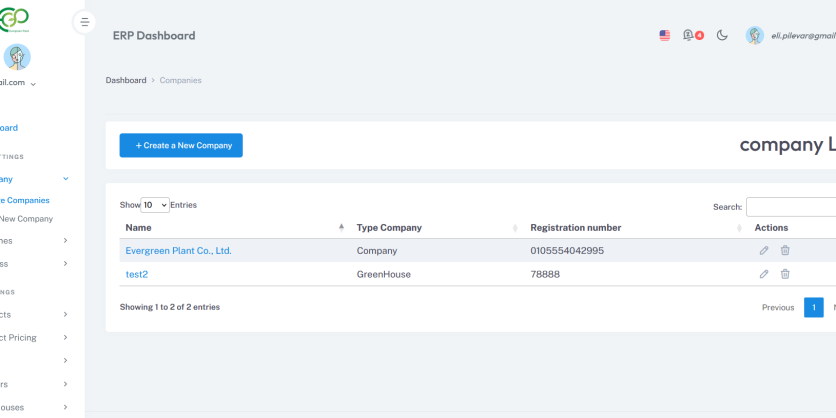Click the GreenHouse type cell
Screen dimensions: 836x418
tap(383, 275)
